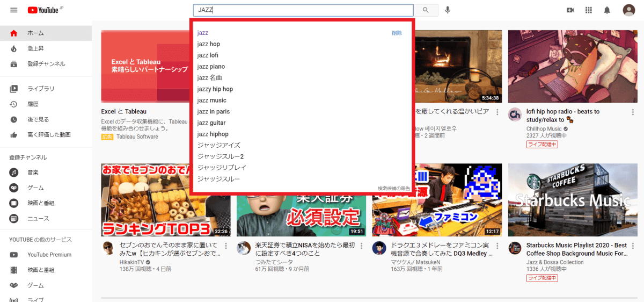Screen dimensions: 644x302
Task: Open options menu for Starbucks Music video
Action: coord(633,246)
